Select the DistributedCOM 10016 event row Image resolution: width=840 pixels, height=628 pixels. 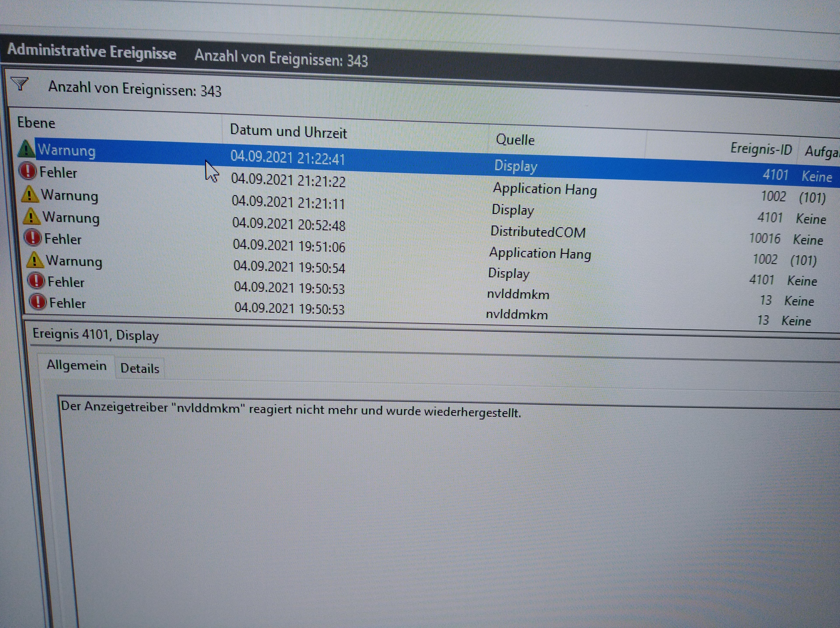(538, 231)
